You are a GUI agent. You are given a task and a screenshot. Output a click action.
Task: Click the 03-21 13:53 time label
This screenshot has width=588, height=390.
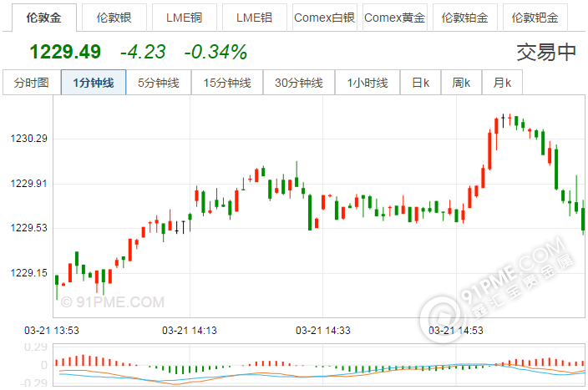tap(52, 331)
